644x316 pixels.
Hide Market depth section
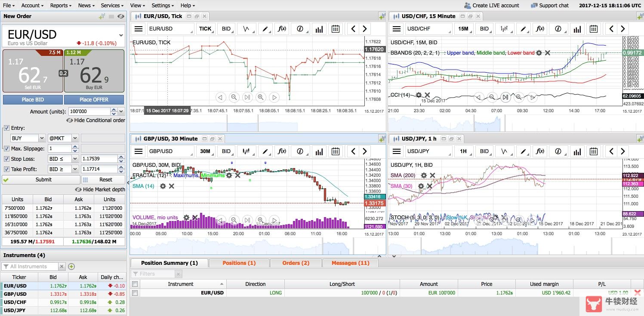(x=100, y=190)
